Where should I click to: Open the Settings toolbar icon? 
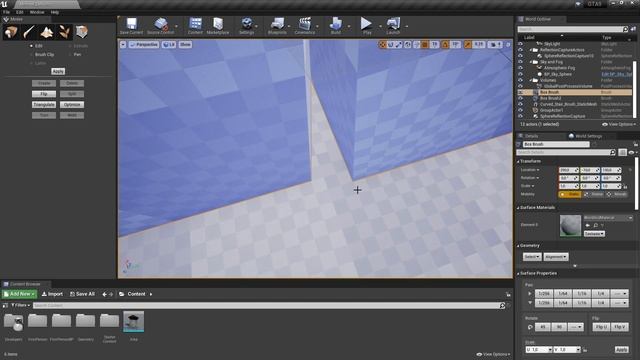247,26
